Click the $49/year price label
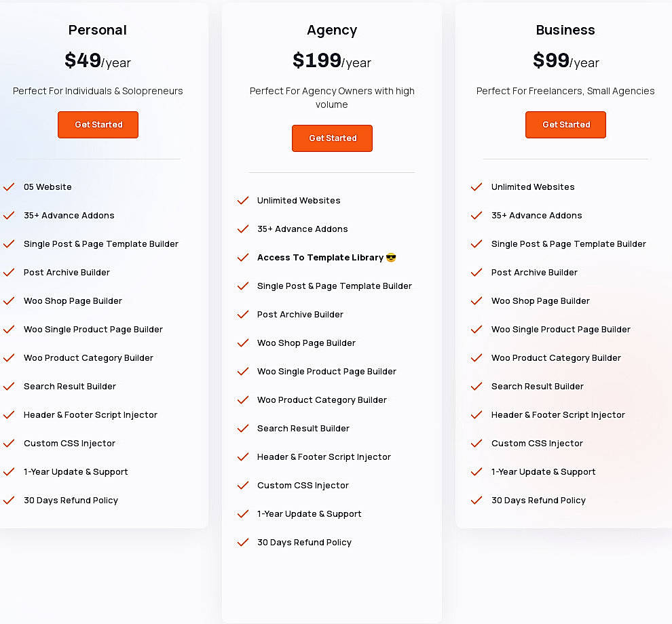Image resolution: width=672 pixels, height=624 pixels. pyautogui.click(x=98, y=61)
